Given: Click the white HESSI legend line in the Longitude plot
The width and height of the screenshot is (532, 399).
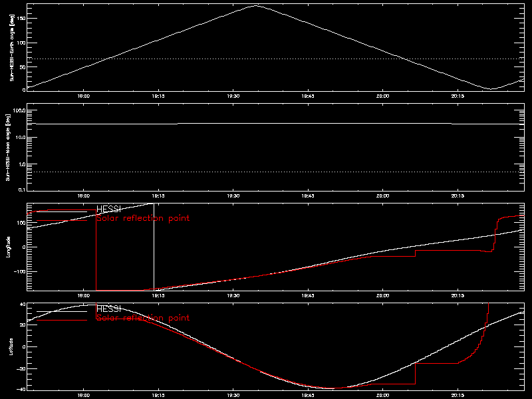Looking at the screenshot, I should click(x=62, y=212).
